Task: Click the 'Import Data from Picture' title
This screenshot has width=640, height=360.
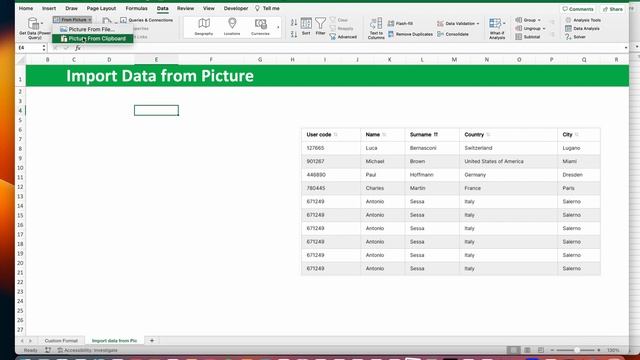Action: coord(160,76)
